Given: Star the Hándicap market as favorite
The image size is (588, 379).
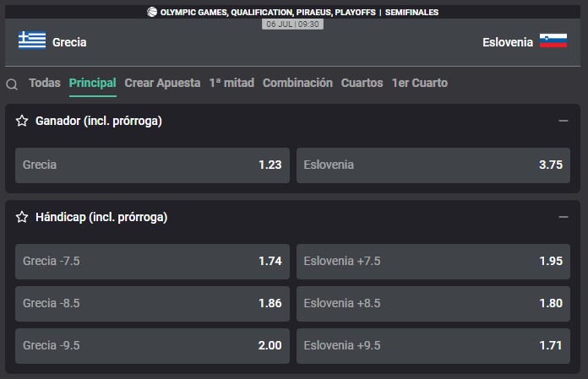Looking at the screenshot, I should click(x=23, y=217).
